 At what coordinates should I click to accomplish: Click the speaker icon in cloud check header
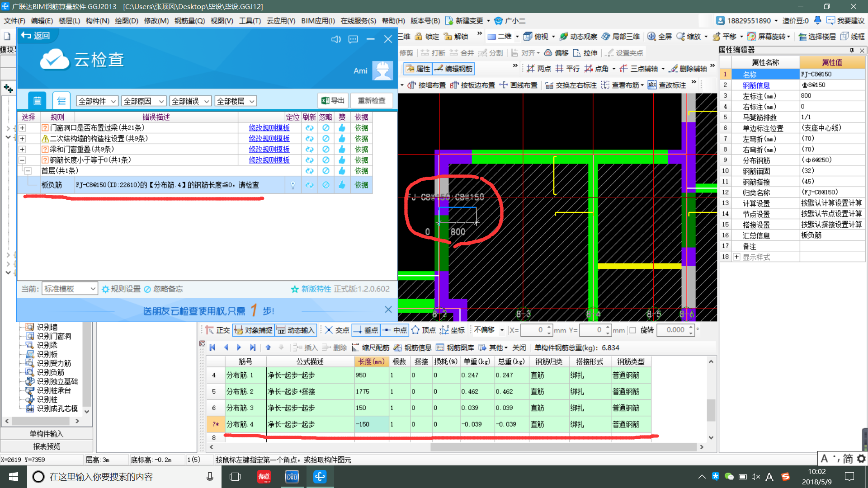[336, 39]
